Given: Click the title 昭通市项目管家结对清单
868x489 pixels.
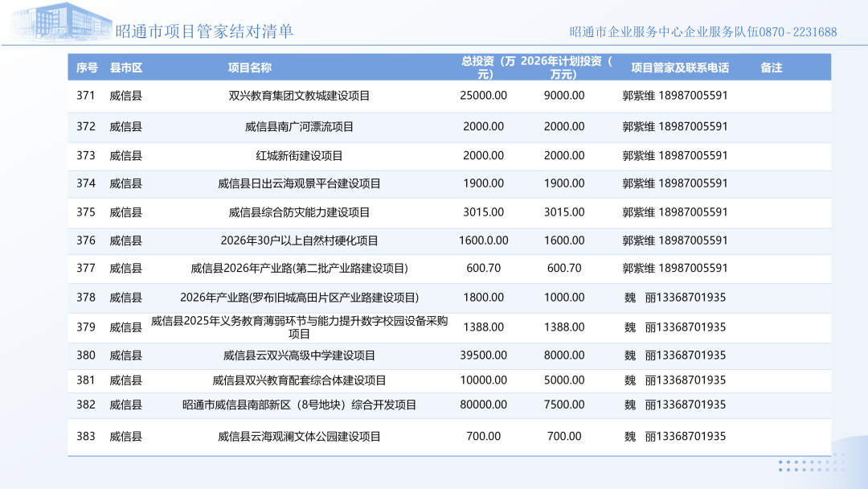Looking at the screenshot, I should 204,31.
